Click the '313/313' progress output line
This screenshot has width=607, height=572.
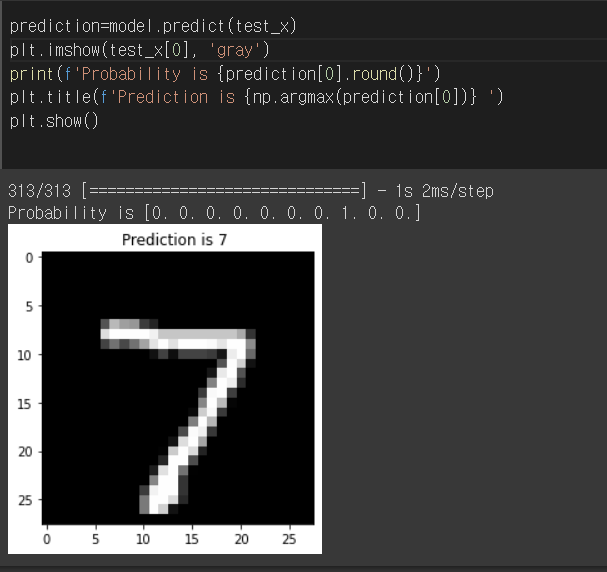click(251, 191)
